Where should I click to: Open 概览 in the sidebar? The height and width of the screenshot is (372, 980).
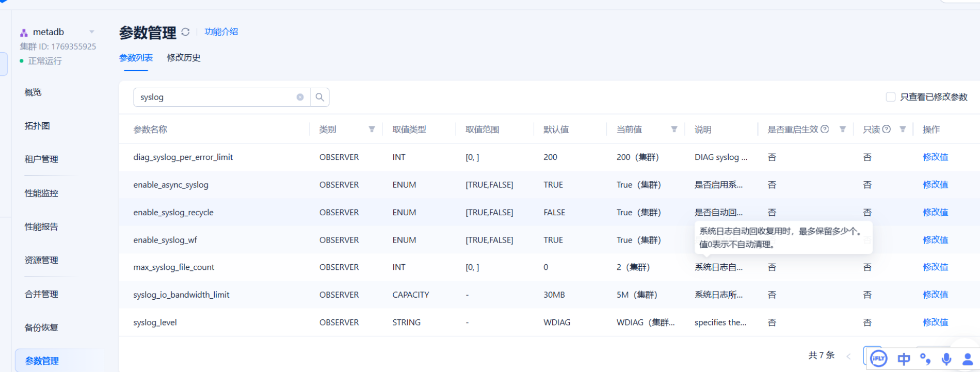(33, 92)
